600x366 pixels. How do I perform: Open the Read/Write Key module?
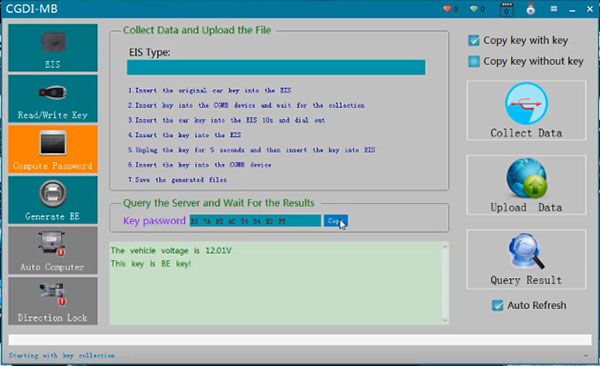pos(53,99)
